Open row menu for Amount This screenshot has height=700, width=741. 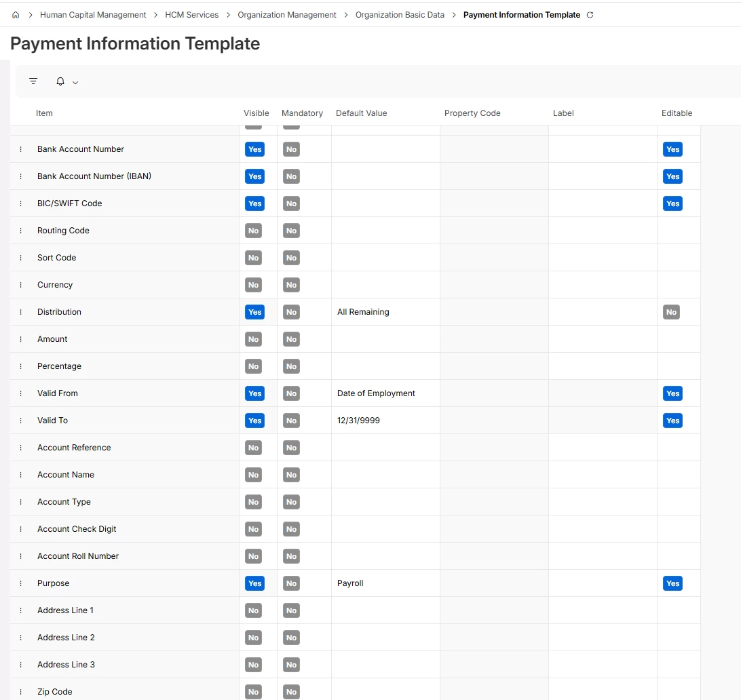coord(21,339)
